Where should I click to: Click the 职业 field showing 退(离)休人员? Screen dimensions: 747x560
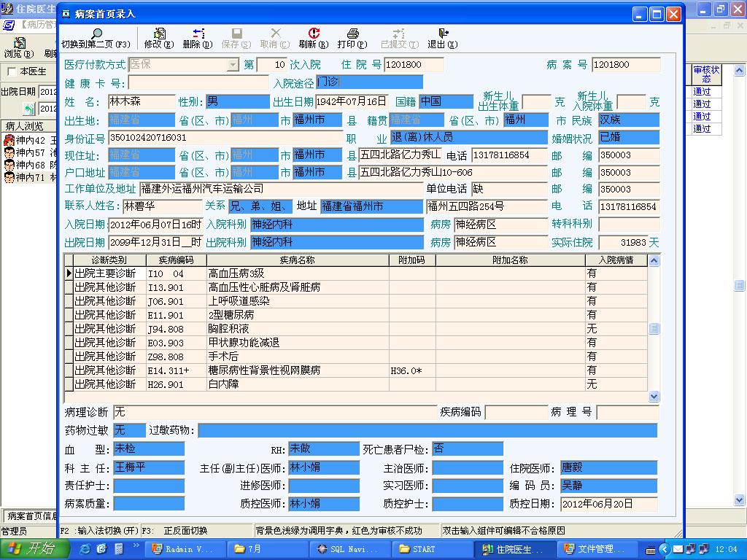[x=469, y=138]
